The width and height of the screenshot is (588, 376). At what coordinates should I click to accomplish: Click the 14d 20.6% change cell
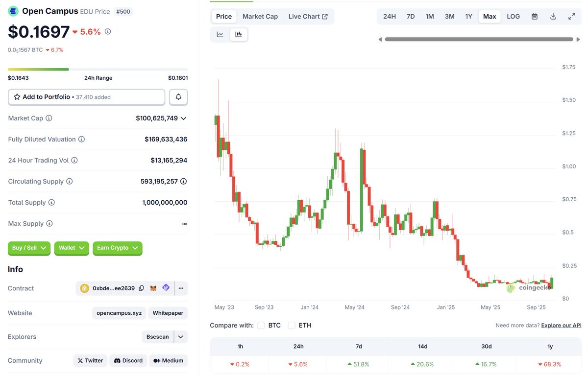pos(422,364)
